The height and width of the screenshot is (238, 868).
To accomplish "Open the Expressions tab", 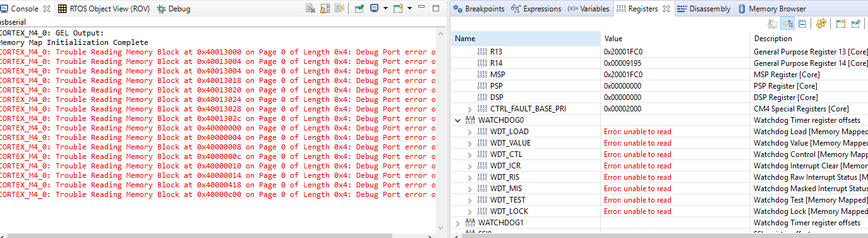I will 536,9.
